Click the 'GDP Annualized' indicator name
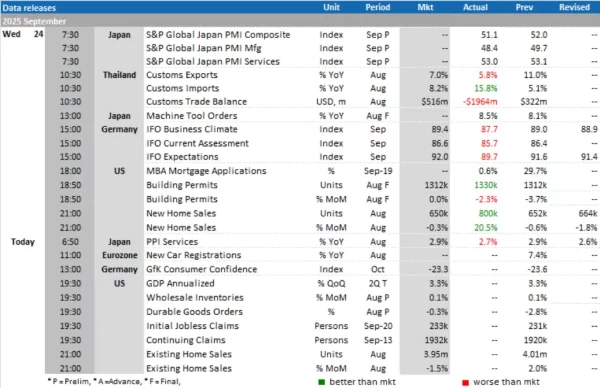The width and height of the screenshot is (600, 388). click(180, 284)
